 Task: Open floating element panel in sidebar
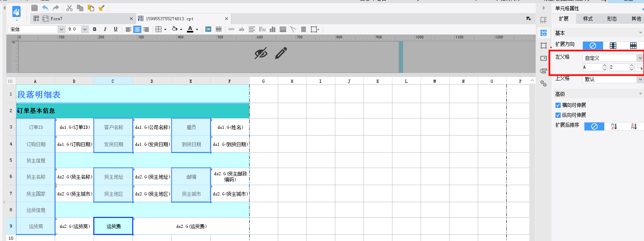point(544,46)
